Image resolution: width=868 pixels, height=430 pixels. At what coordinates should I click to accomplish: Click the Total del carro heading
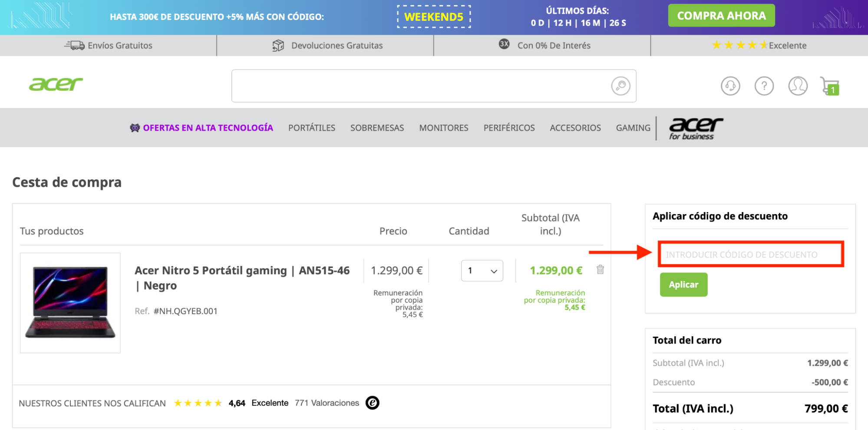click(x=687, y=341)
